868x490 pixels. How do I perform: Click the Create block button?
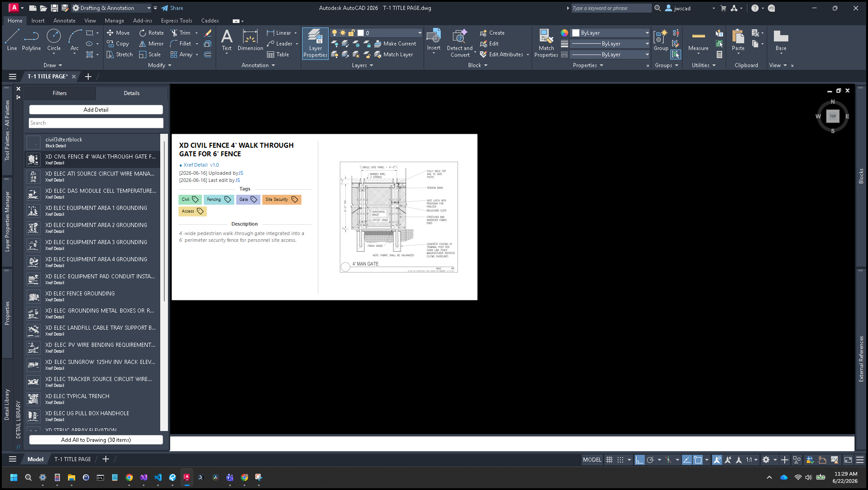tap(492, 33)
